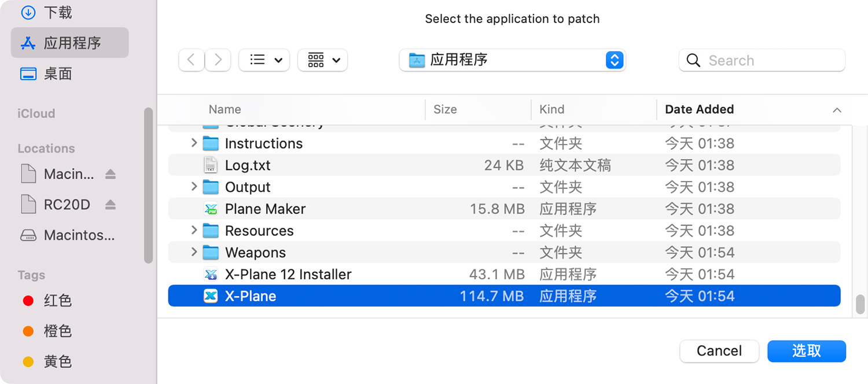Select the RC20D location
This screenshot has width=868, height=384.
(x=56, y=205)
